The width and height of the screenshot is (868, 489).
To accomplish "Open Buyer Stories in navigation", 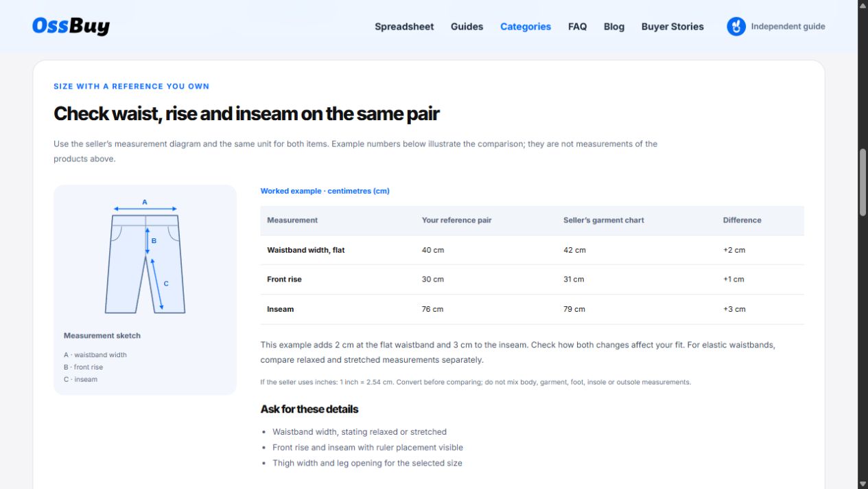I will [672, 27].
